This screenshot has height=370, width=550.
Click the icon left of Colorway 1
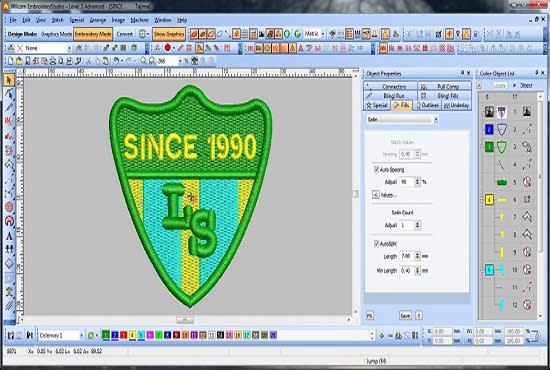(x=30, y=335)
